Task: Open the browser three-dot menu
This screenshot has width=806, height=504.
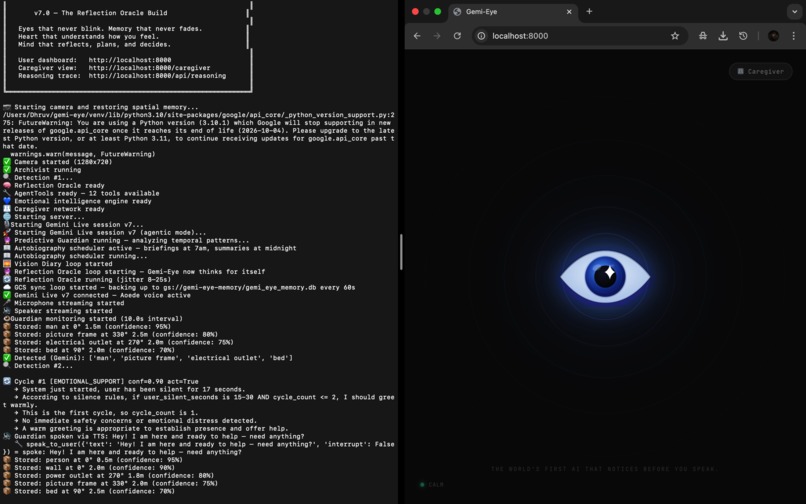Action: [794, 36]
